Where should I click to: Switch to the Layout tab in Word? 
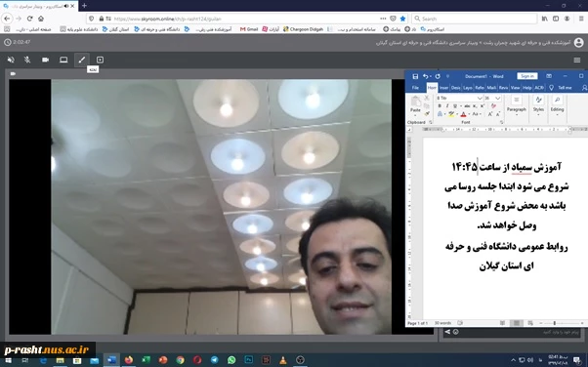pyautogui.click(x=468, y=88)
